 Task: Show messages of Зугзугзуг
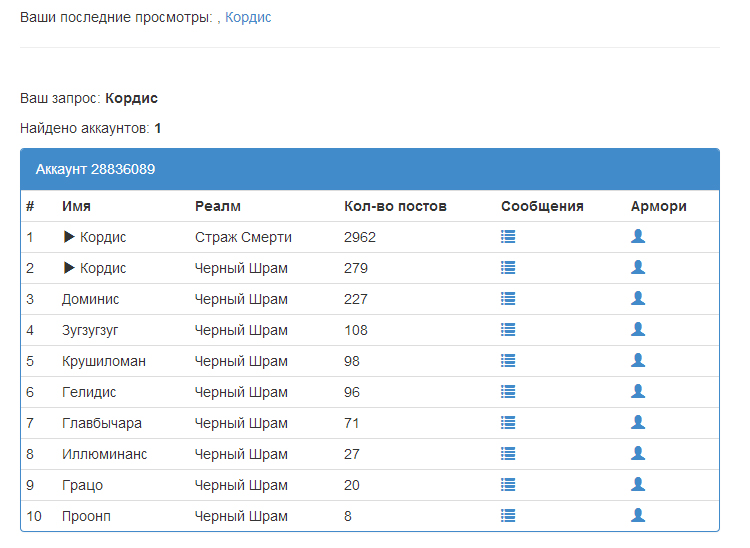point(508,330)
